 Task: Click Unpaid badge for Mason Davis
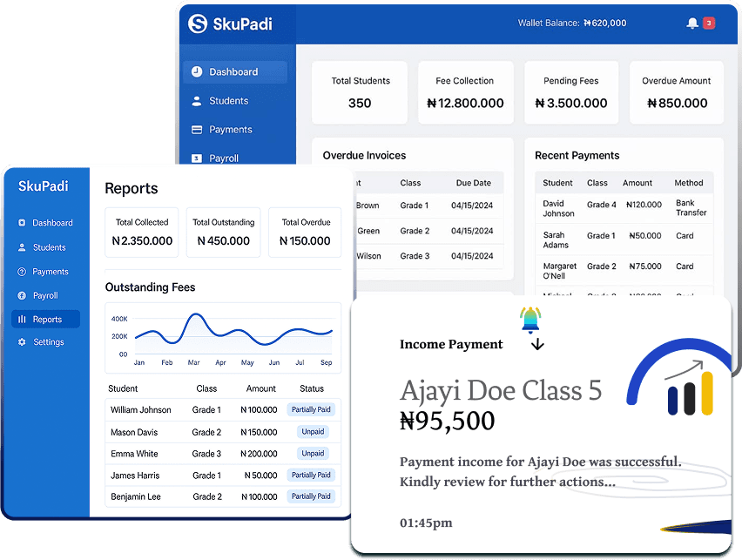(313, 432)
